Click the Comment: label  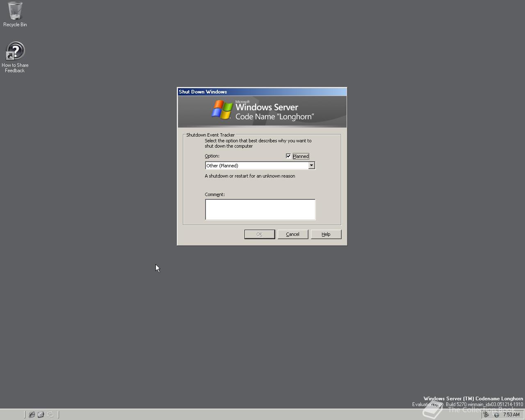tap(215, 194)
